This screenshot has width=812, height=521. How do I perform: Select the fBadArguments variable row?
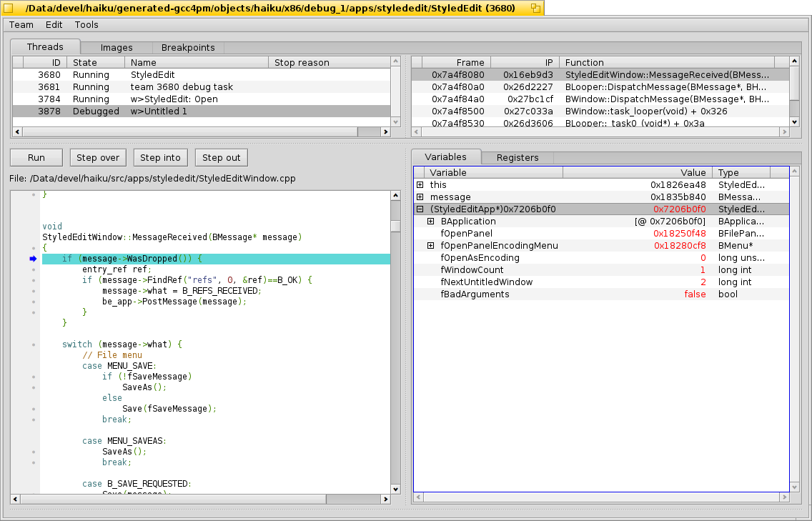(601, 294)
